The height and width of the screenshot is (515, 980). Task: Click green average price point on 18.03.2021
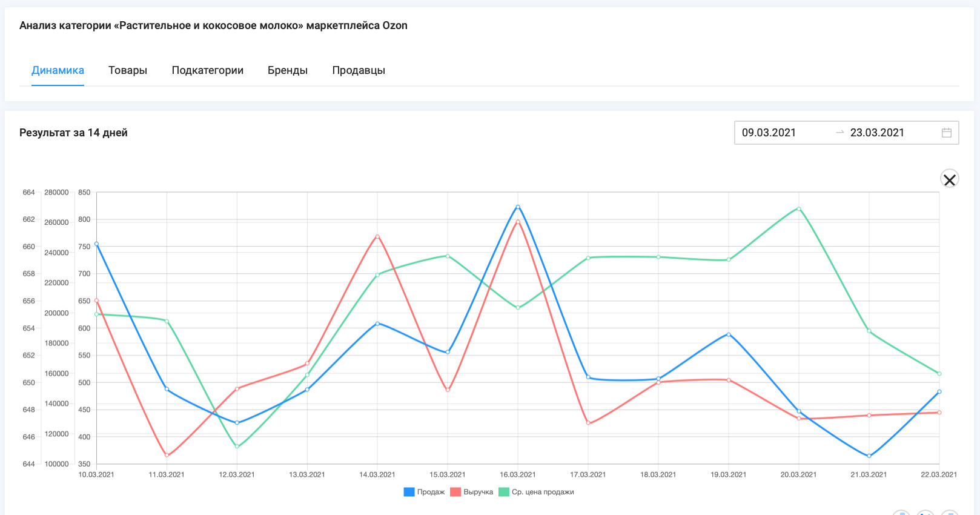tap(658, 257)
